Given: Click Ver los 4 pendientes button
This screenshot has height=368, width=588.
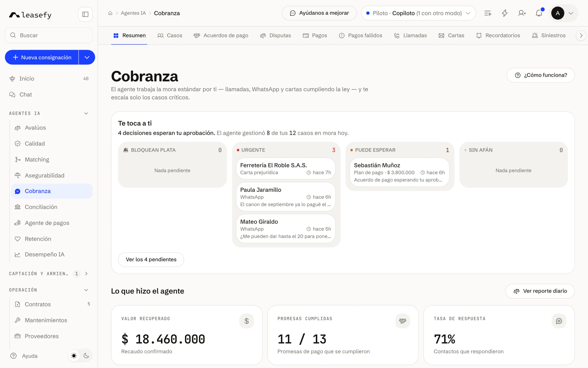Looking at the screenshot, I should point(151,260).
